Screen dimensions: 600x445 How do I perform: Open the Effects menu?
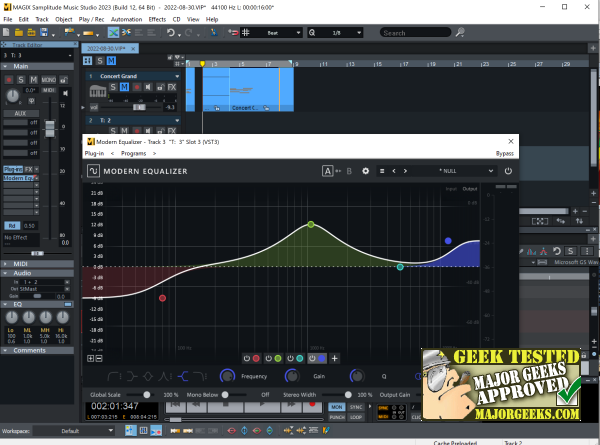157,19
